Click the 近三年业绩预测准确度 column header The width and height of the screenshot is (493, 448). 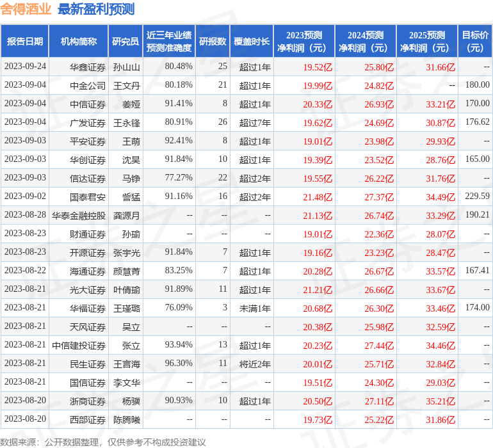tap(169, 41)
